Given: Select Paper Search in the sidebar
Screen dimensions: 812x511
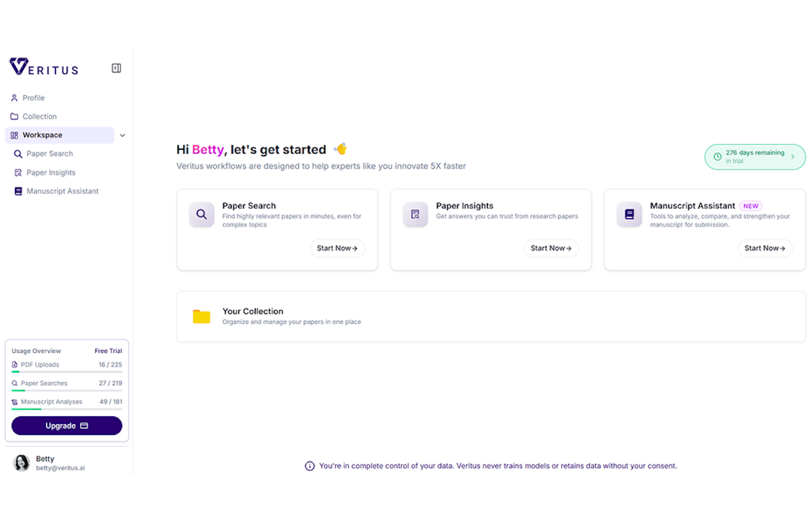Looking at the screenshot, I should [49, 154].
